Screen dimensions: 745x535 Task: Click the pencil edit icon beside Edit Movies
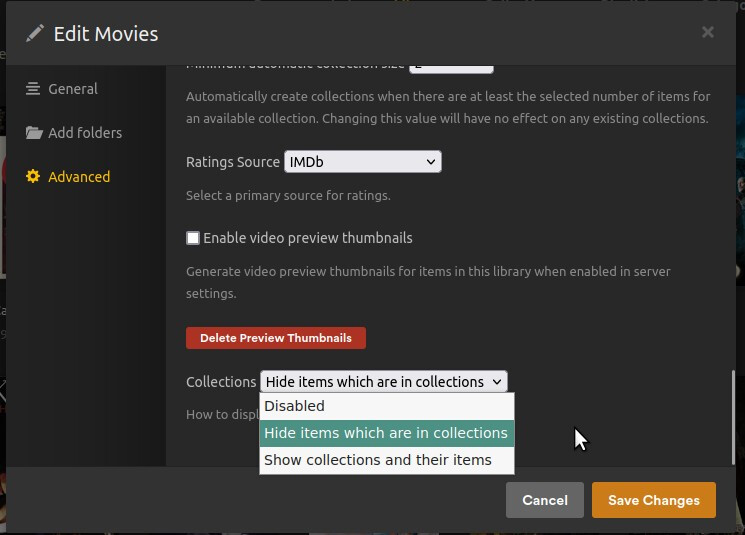35,33
